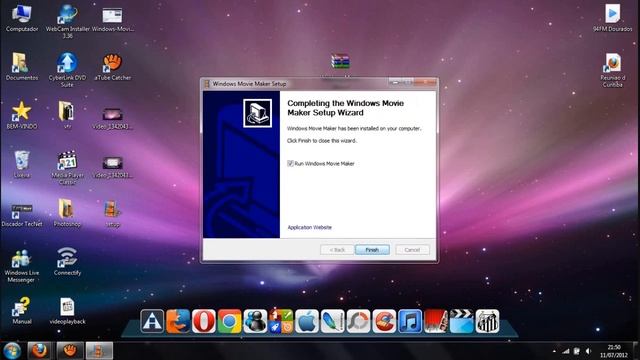The image size is (640, 360).
Task: Select the Manual desktop icon
Action: coord(22,310)
